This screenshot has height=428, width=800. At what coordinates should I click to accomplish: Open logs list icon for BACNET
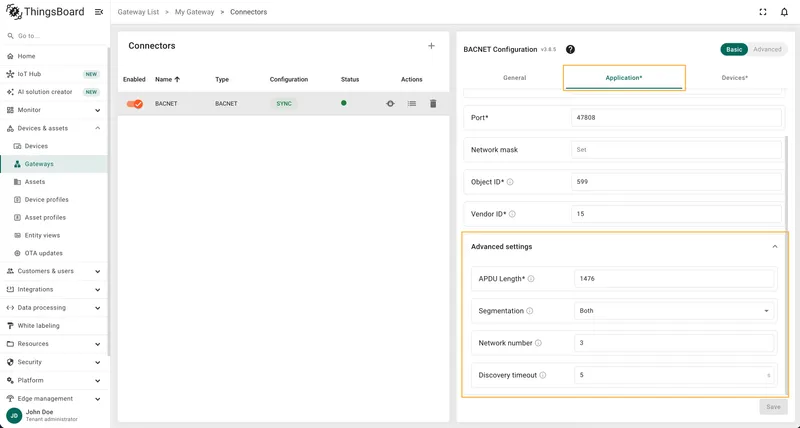pyautogui.click(x=412, y=104)
